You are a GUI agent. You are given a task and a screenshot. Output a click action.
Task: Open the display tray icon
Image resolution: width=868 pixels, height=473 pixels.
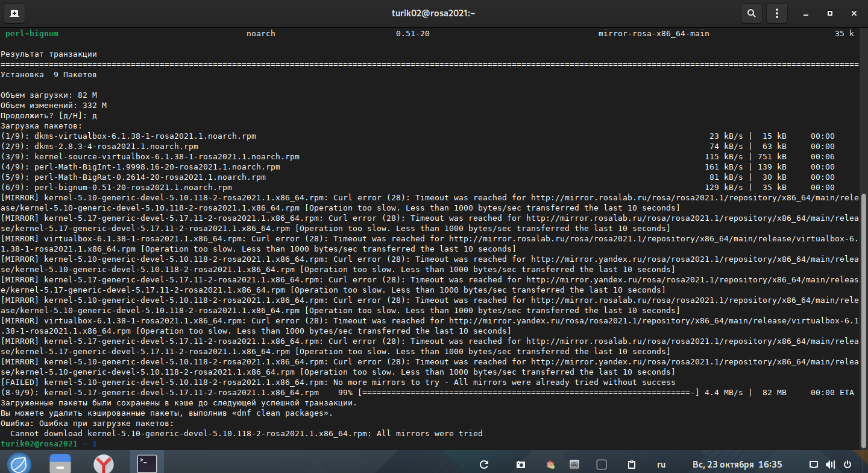[x=814, y=465]
